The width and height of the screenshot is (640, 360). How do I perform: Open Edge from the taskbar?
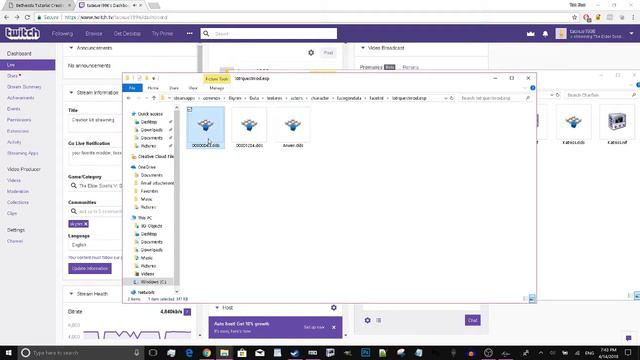[189, 353]
